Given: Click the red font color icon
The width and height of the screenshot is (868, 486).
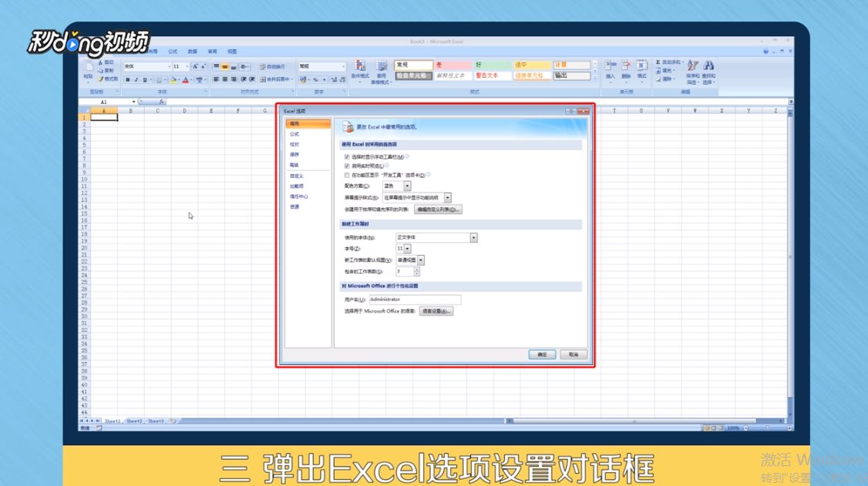Looking at the screenshot, I should (x=186, y=80).
